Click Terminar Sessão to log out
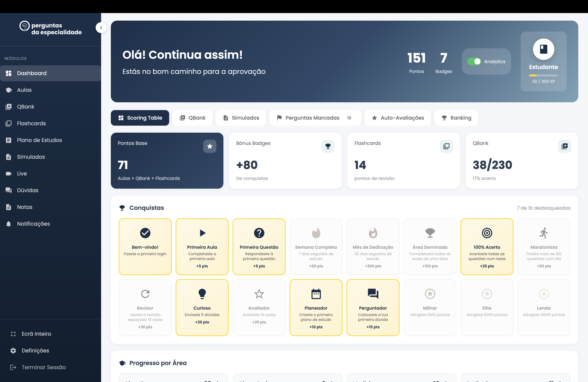This screenshot has width=588, height=382. tap(43, 367)
